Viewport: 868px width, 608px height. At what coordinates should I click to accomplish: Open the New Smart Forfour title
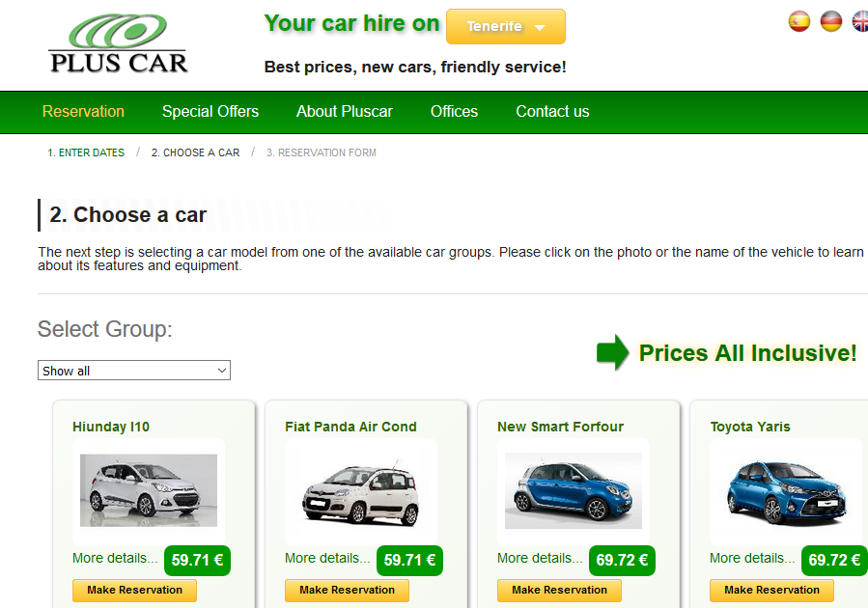coord(560,427)
